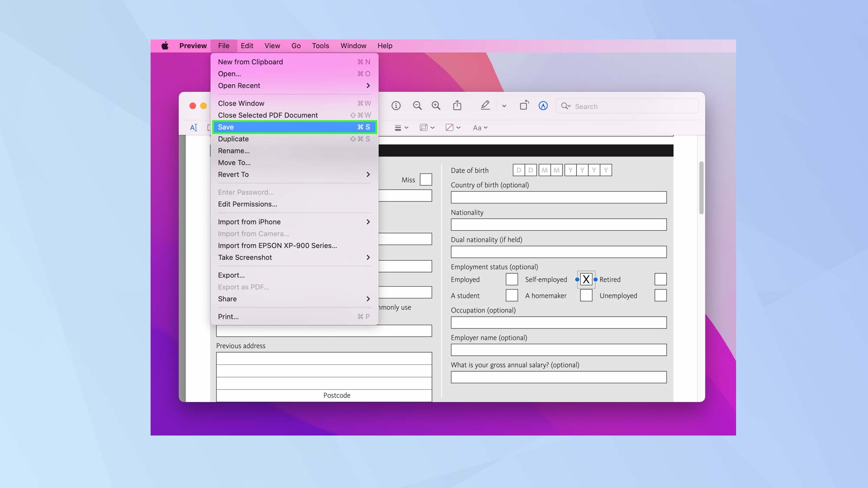Screen dimensions: 868x488
Task: Zoom out of the PDF
Action: 417,105
